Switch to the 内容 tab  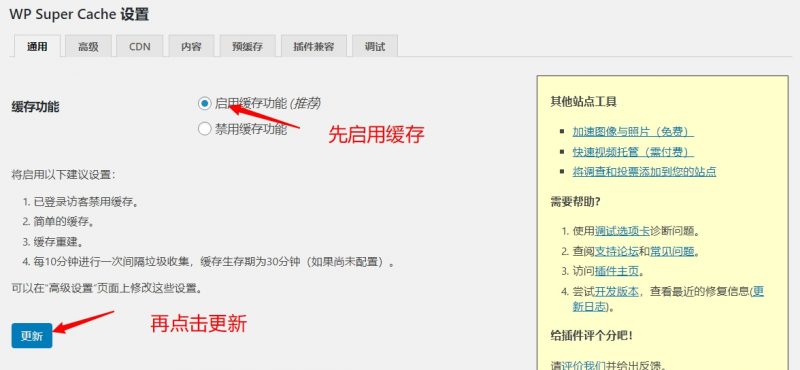191,46
